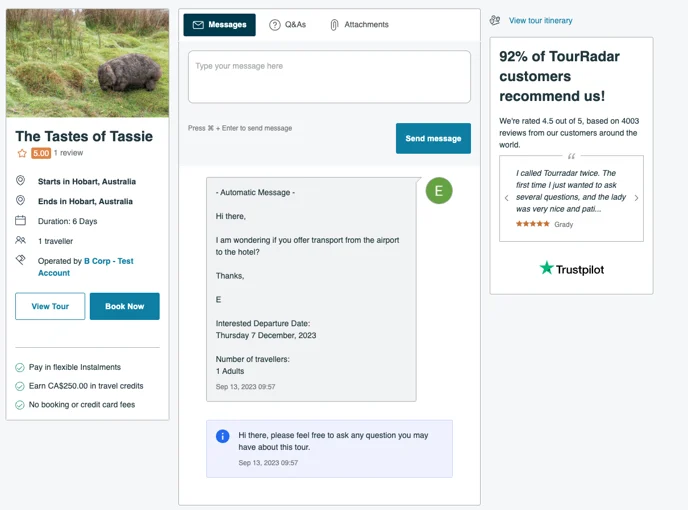Show next review with right chevron
This screenshot has height=510, width=688.
click(636, 198)
